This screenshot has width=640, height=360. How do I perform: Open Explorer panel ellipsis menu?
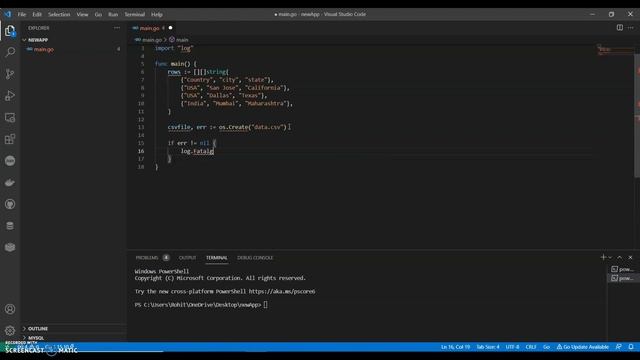117,28
